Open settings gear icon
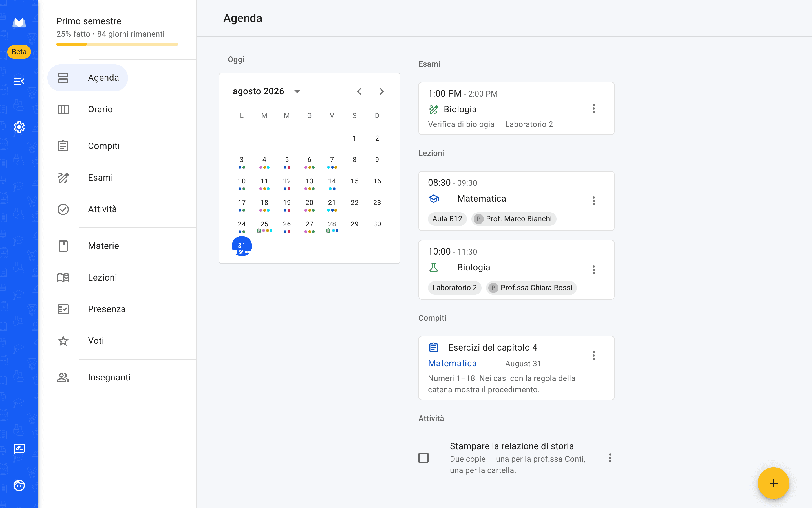The width and height of the screenshot is (812, 508). click(x=19, y=127)
